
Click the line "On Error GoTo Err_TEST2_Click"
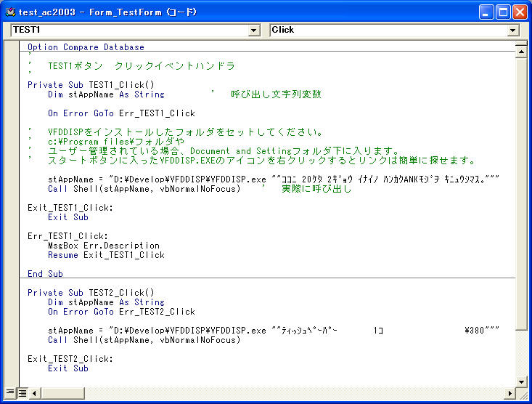tap(121, 312)
